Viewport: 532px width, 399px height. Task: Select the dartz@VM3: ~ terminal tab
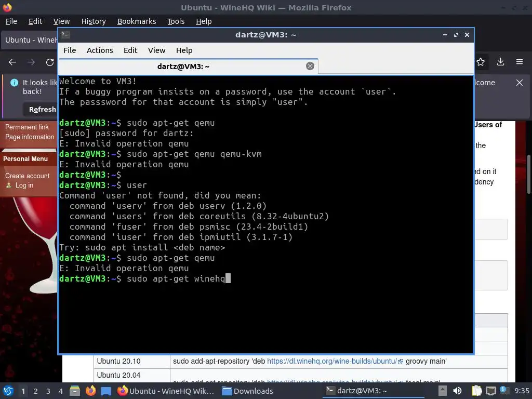188,66
